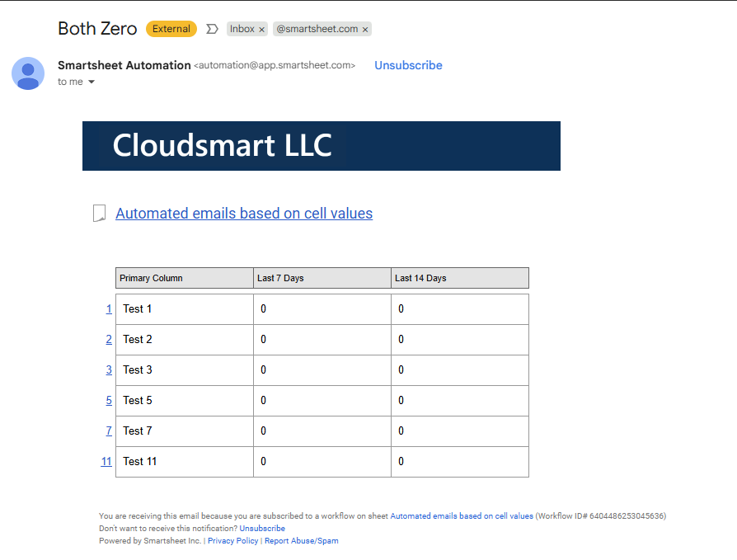Click the 'Test 3' cell
The image size is (737, 560).
point(185,370)
